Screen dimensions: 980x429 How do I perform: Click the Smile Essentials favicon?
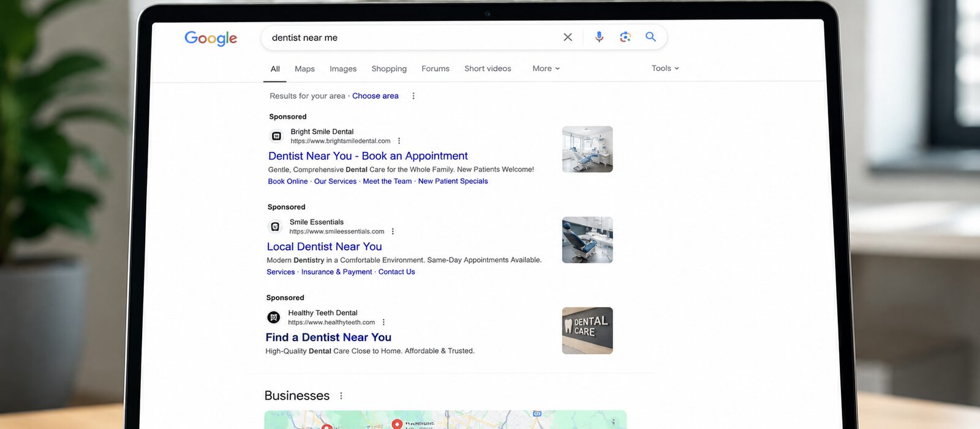pyautogui.click(x=275, y=227)
